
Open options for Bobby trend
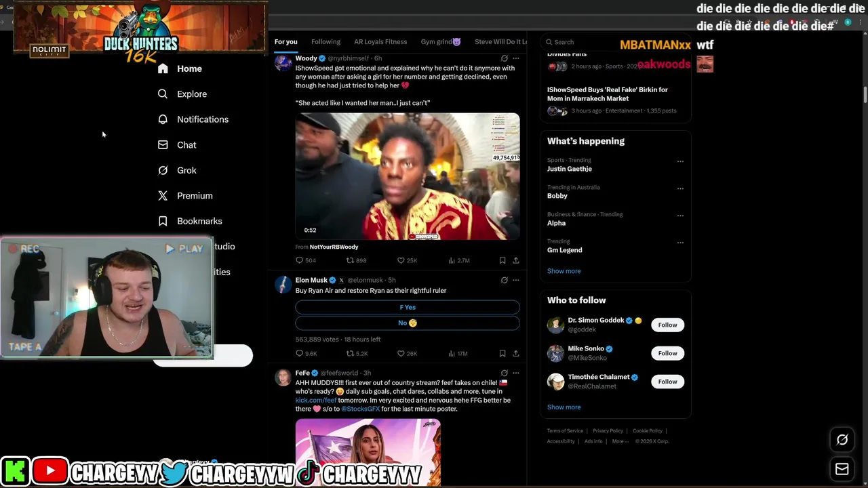[680, 188]
